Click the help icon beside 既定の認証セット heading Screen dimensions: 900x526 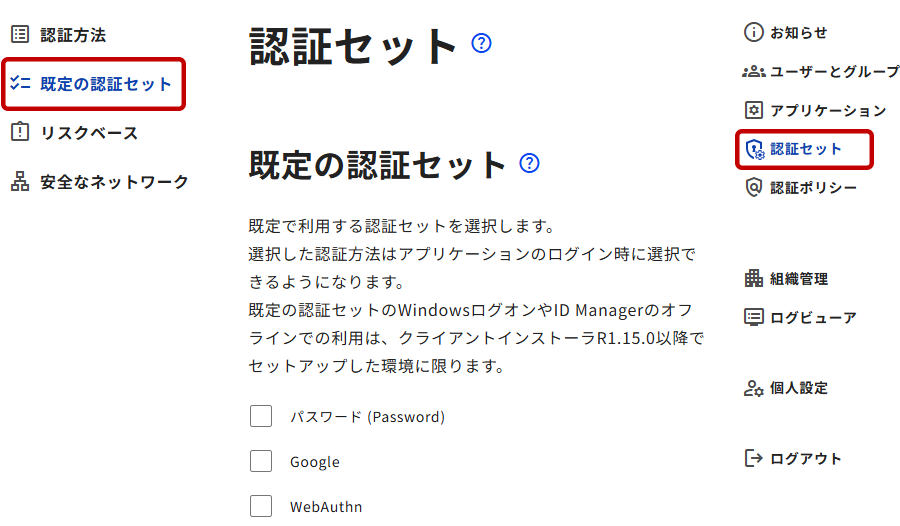tap(530, 163)
